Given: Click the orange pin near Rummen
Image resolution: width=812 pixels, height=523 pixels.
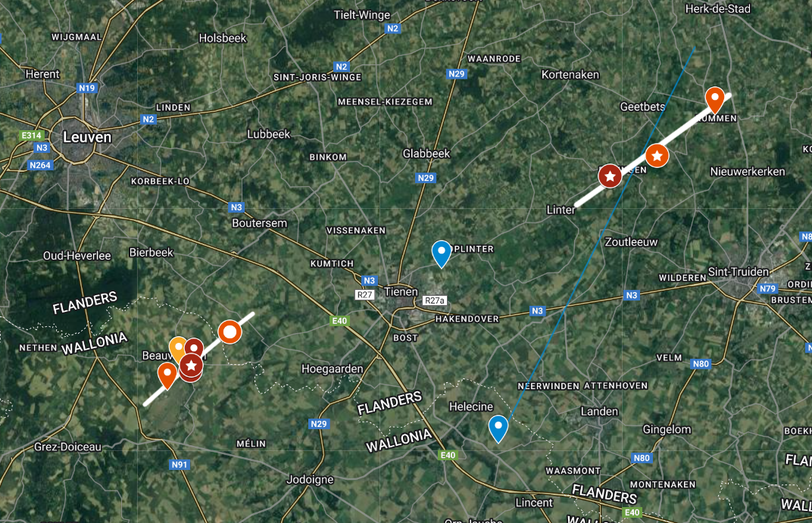Looking at the screenshot, I should (x=714, y=100).
